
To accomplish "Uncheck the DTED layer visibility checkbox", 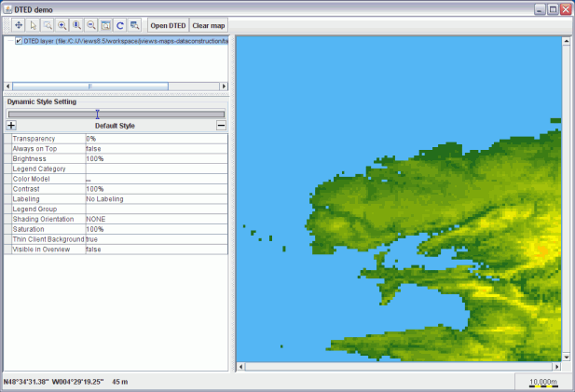I will point(19,41).
